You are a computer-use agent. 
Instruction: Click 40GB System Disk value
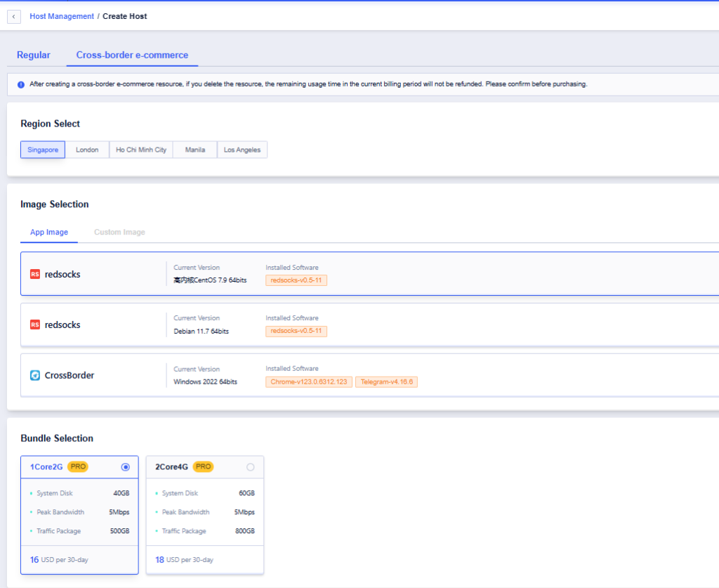click(x=121, y=493)
